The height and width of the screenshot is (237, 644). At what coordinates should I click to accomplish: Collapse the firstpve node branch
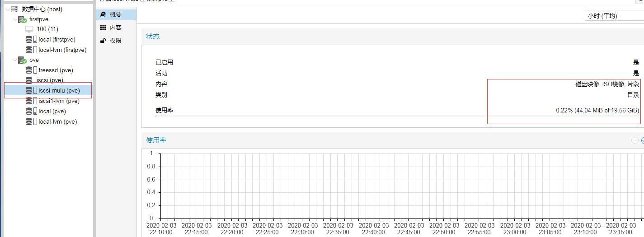14,19
